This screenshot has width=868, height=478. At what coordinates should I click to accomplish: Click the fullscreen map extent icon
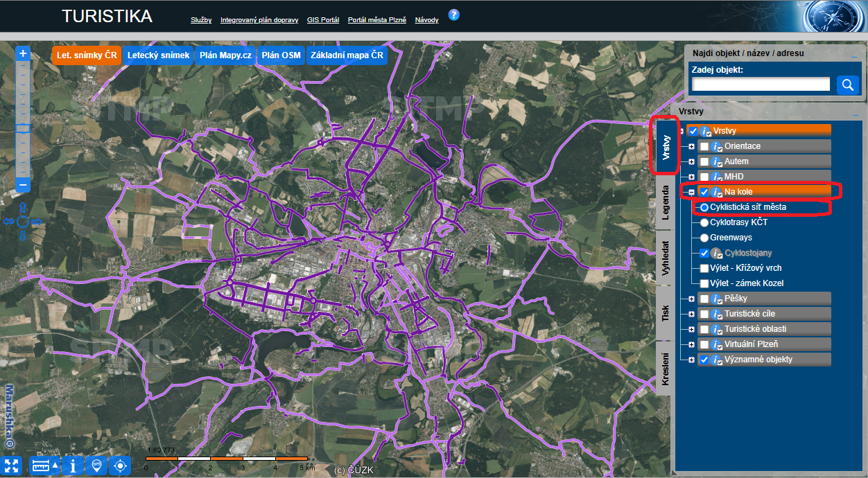click(x=11, y=466)
